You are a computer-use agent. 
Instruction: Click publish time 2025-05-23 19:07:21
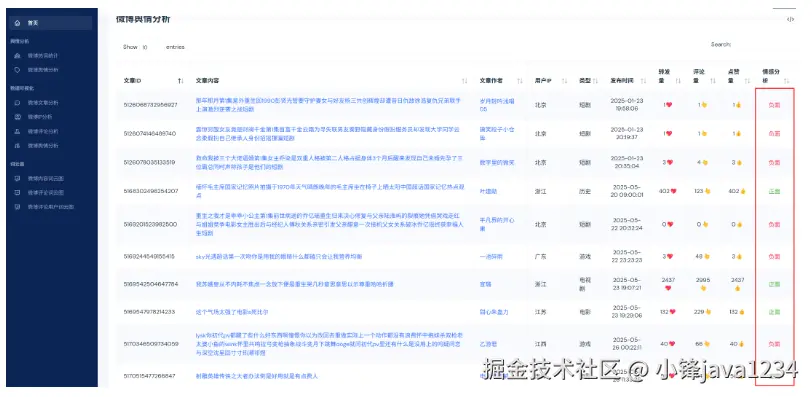[x=626, y=284]
